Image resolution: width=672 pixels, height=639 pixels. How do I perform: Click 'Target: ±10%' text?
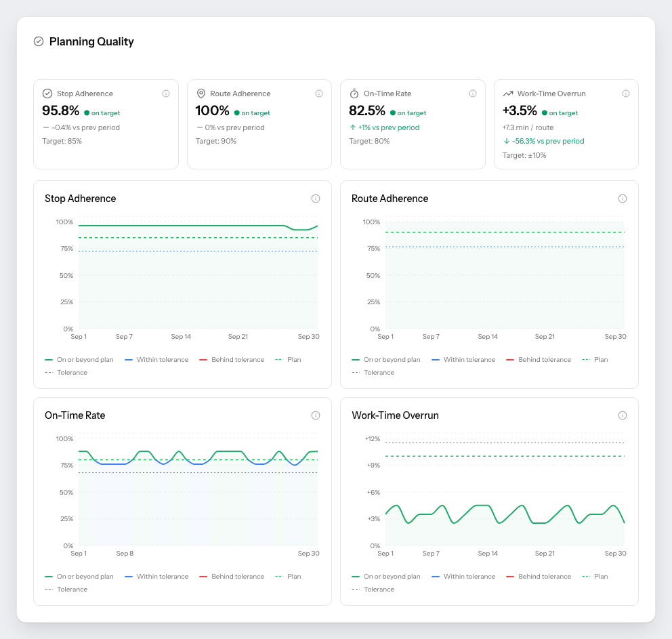(524, 155)
